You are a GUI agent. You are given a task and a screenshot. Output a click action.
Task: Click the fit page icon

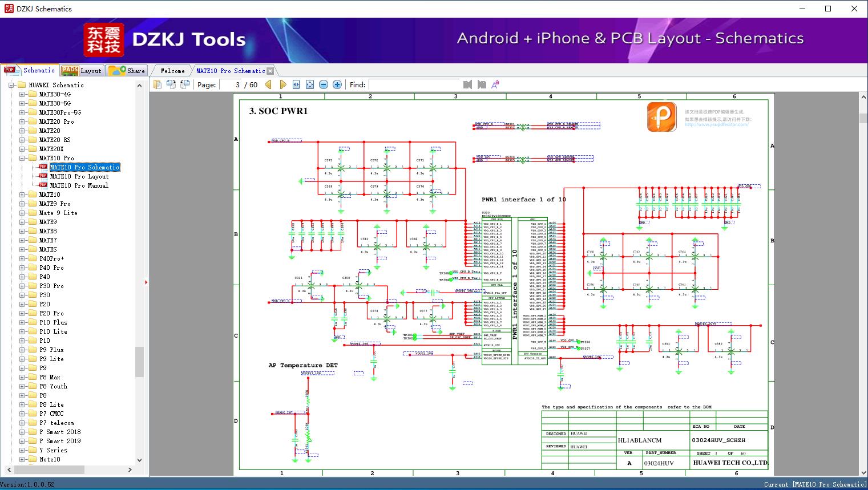click(x=310, y=84)
